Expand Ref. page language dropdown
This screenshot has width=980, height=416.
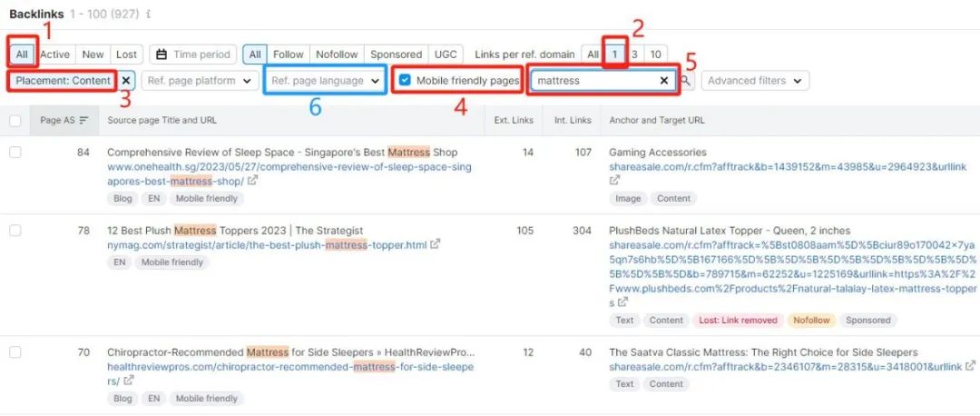325,81
